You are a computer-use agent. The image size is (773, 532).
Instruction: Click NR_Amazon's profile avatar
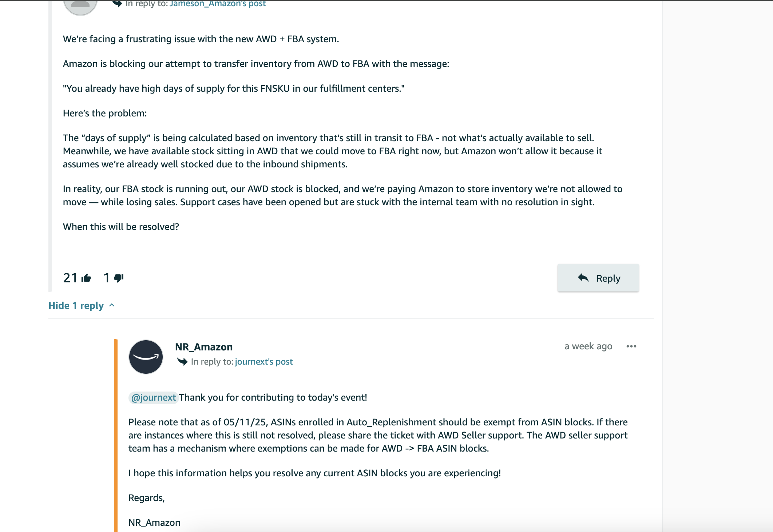click(146, 357)
